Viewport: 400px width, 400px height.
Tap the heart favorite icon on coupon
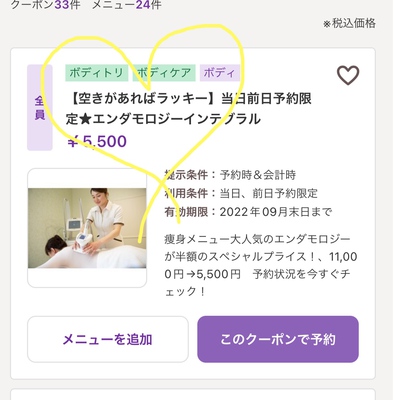pyautogui.click(x=348, y=75)
